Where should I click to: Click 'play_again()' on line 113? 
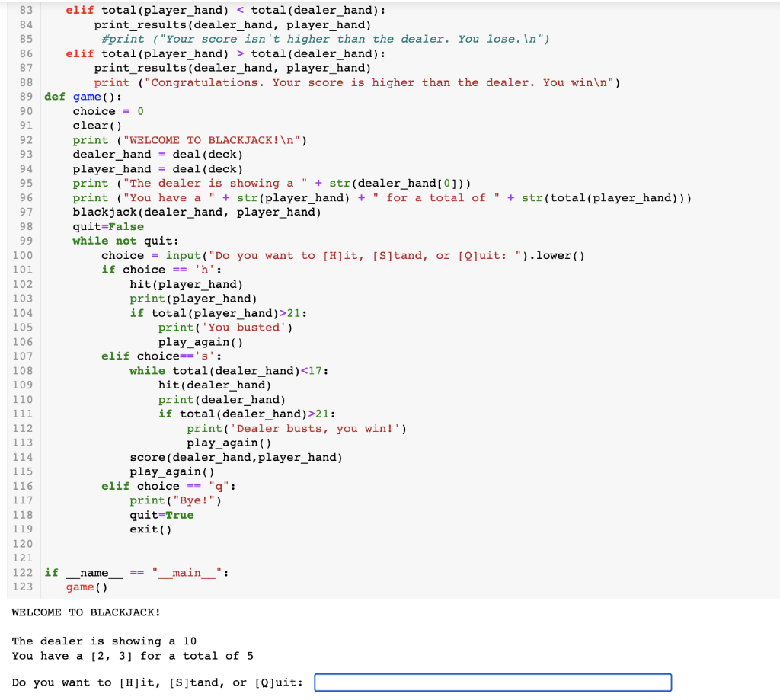[229, 443]
